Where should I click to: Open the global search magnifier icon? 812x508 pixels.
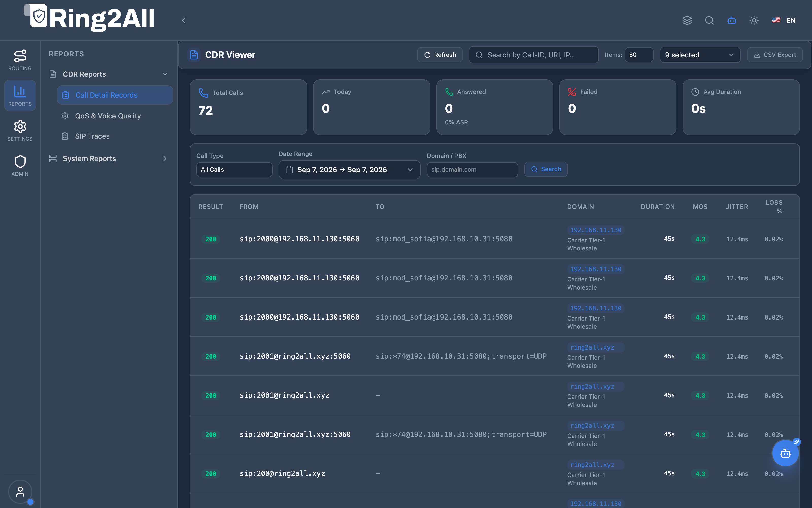pyautogui.click(x=709, y=20)
